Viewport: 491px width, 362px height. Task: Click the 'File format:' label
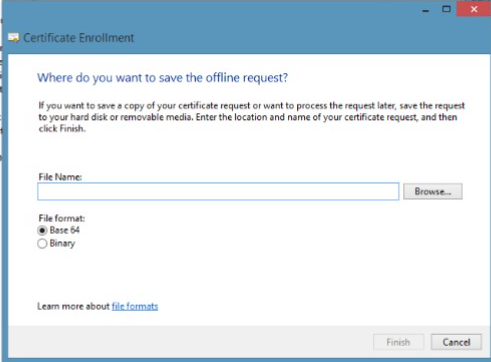pyautogui.click(x=62, y=218)
